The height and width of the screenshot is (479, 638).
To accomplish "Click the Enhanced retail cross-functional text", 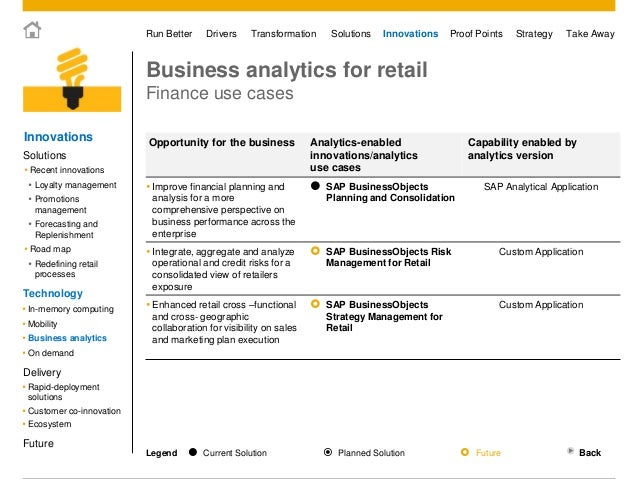I will click(x=224, y=322).
